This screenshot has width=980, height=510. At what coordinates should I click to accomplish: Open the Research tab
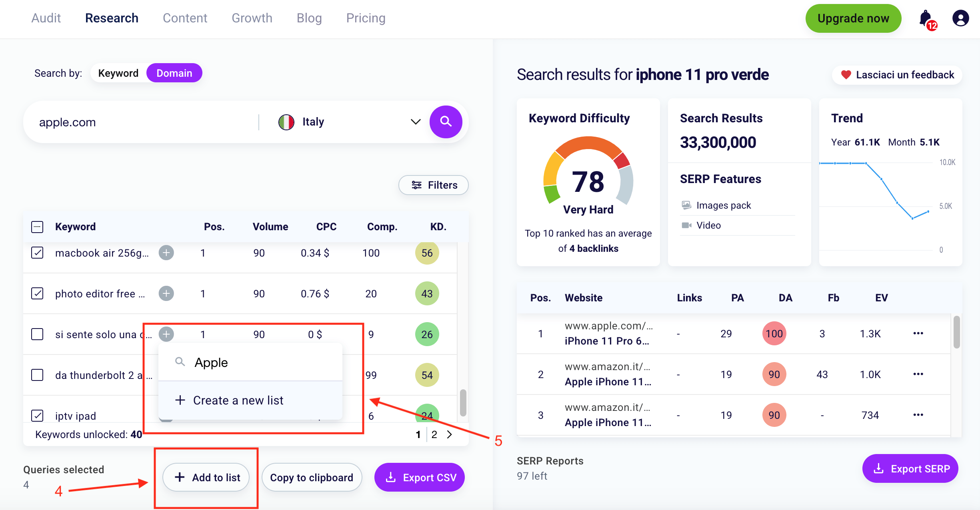click(112, 18)
